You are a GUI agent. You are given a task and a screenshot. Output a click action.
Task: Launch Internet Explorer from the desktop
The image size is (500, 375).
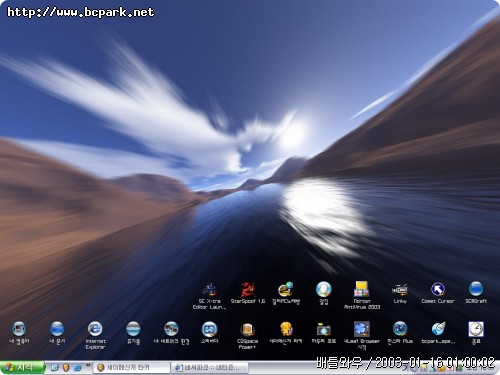(95, 335)
